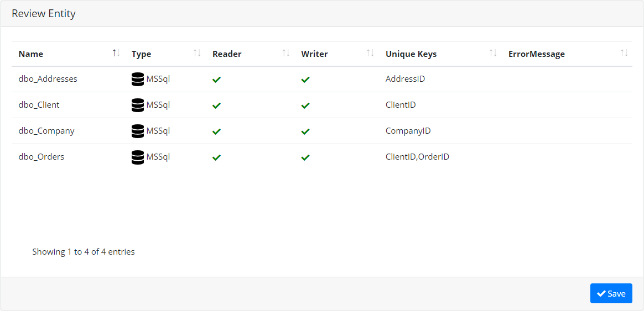The width and height of the screenshot is (644, 311).
Task: Select the dbo_Orders entity name
Action: tap(41, 156)
